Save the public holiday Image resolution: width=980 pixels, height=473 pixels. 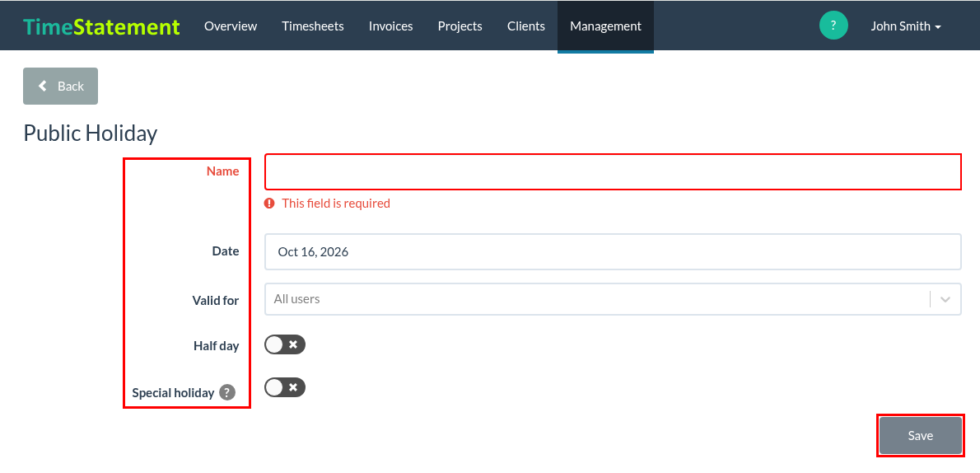(920, 435)
